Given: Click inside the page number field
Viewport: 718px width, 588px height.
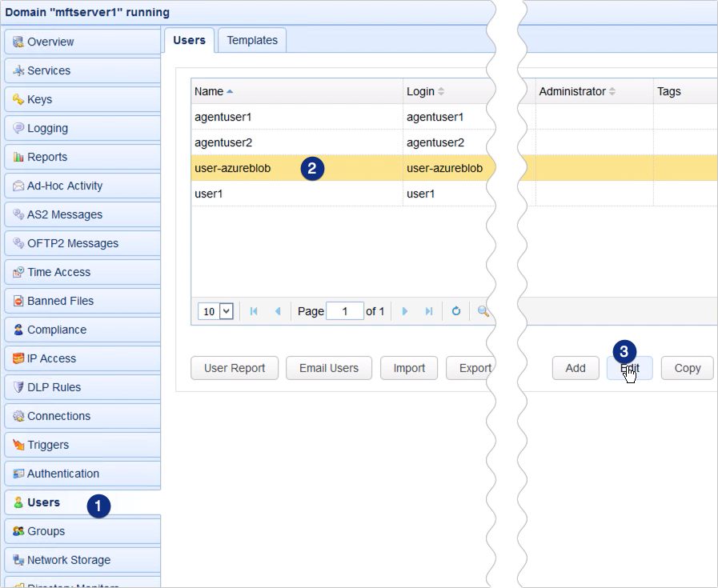Looking at the screenshot, I should 345,311.
